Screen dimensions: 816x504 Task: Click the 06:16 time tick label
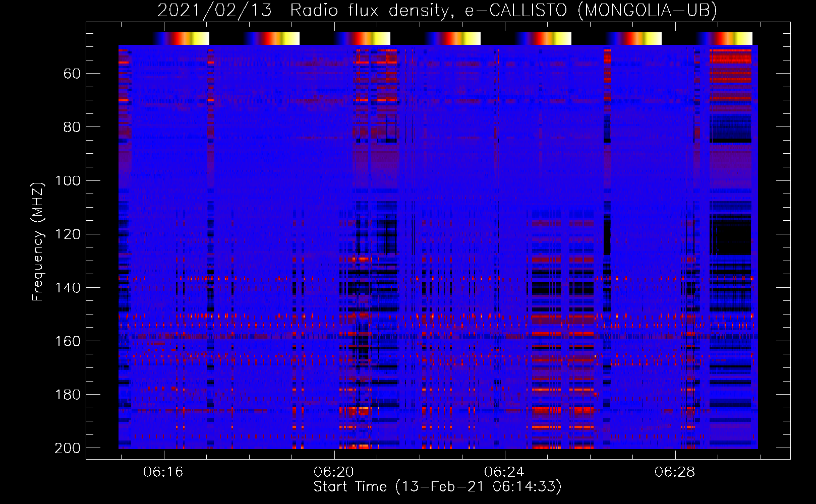[163, 472]
